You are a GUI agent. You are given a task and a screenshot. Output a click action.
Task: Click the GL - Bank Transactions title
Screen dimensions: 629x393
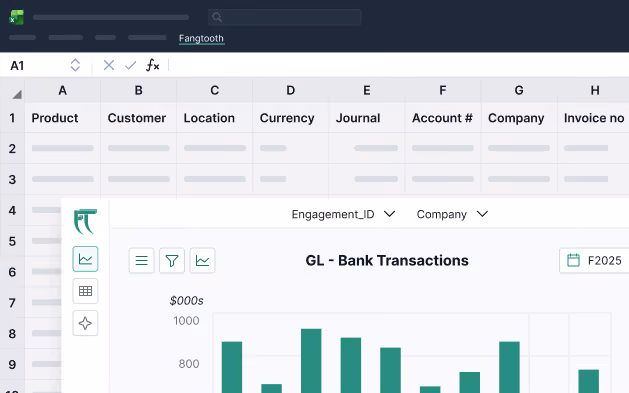point(387,261)
